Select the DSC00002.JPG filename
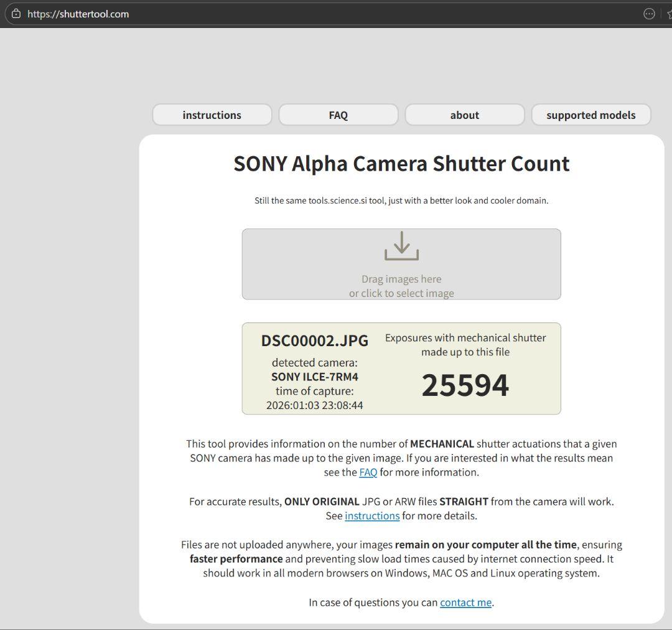 click(314, 341)
